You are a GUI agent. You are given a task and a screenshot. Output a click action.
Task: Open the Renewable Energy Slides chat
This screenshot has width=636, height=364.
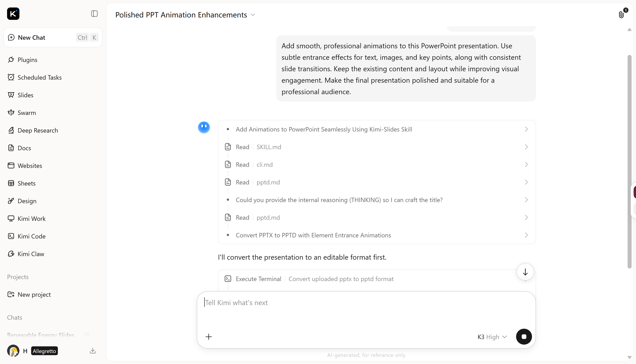[41, 335]
